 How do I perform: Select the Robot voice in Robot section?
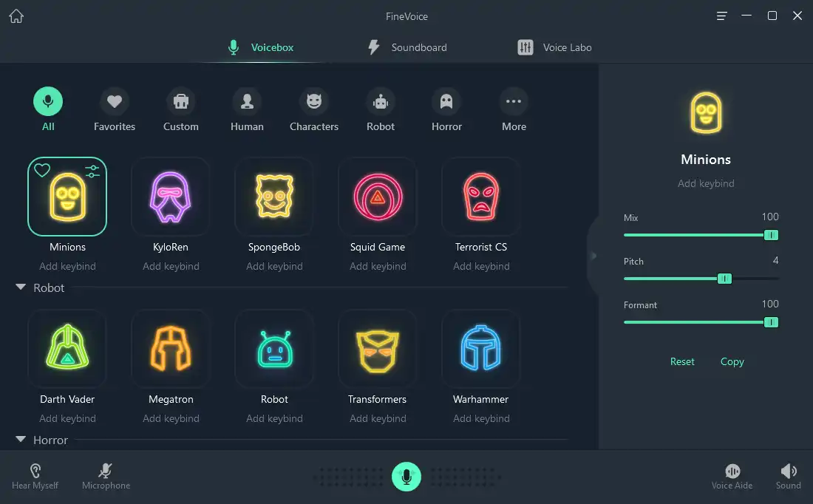[x=274, y=349]
